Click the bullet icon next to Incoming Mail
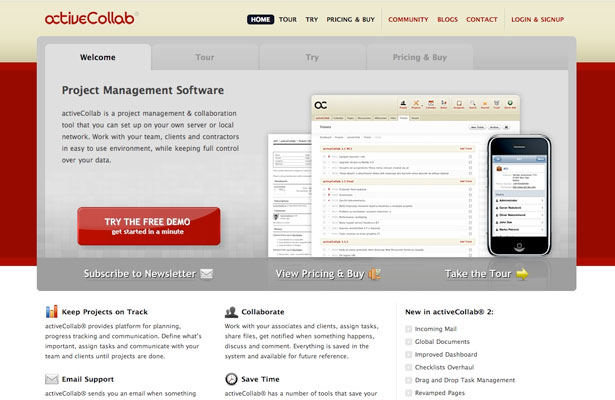615x400 pixels. tap(408, 329)
